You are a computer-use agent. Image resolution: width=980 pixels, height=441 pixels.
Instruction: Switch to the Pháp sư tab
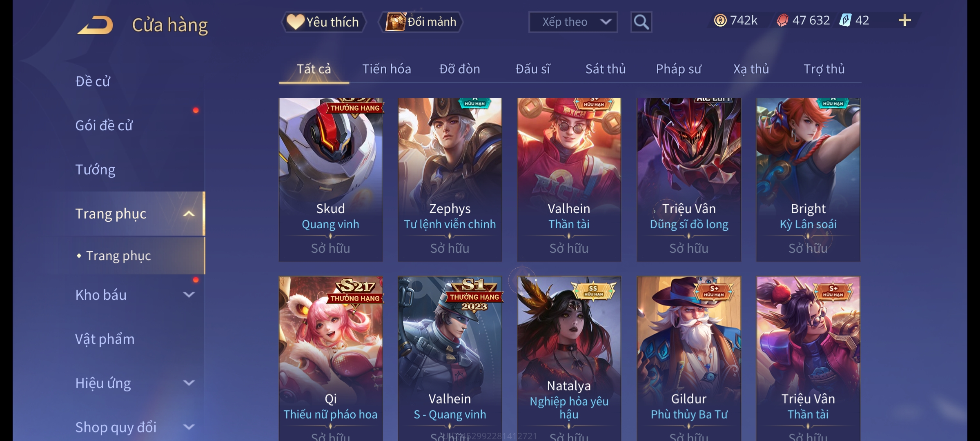click(x=679, y=69)
